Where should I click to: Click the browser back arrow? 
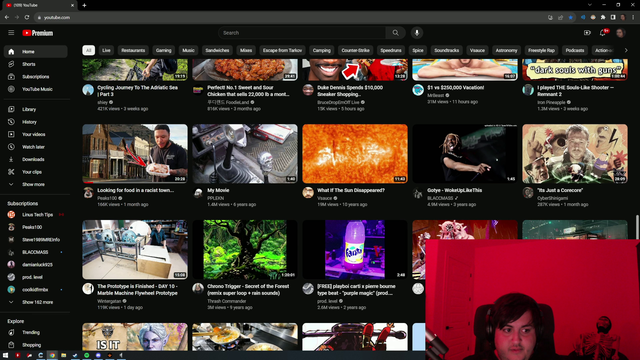click(x=7, y=17)
